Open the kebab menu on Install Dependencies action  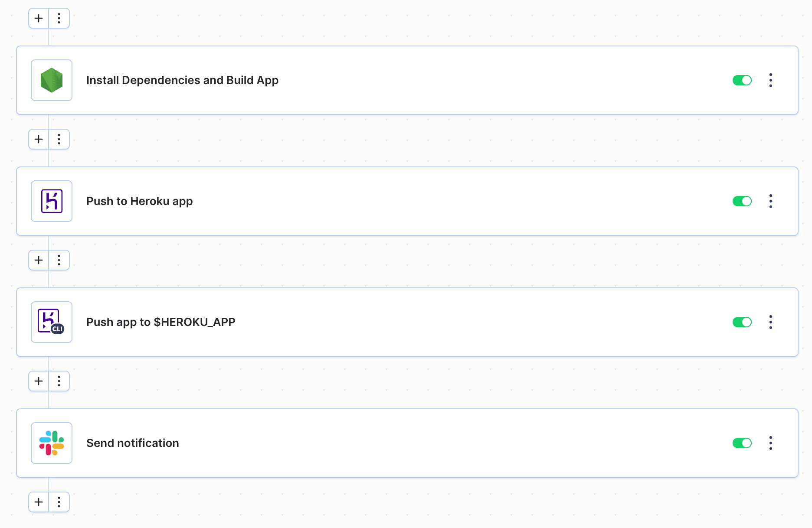[x=771, y=80]
